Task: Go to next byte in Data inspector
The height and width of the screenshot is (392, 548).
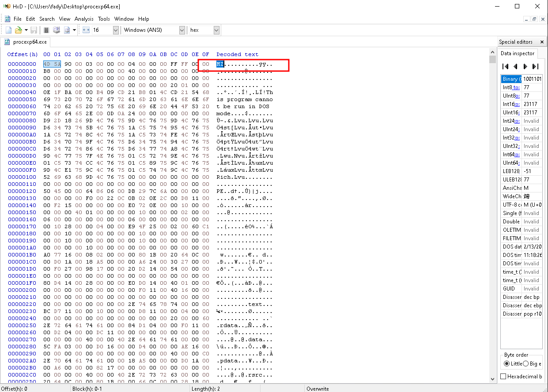Action: (525, 66)
